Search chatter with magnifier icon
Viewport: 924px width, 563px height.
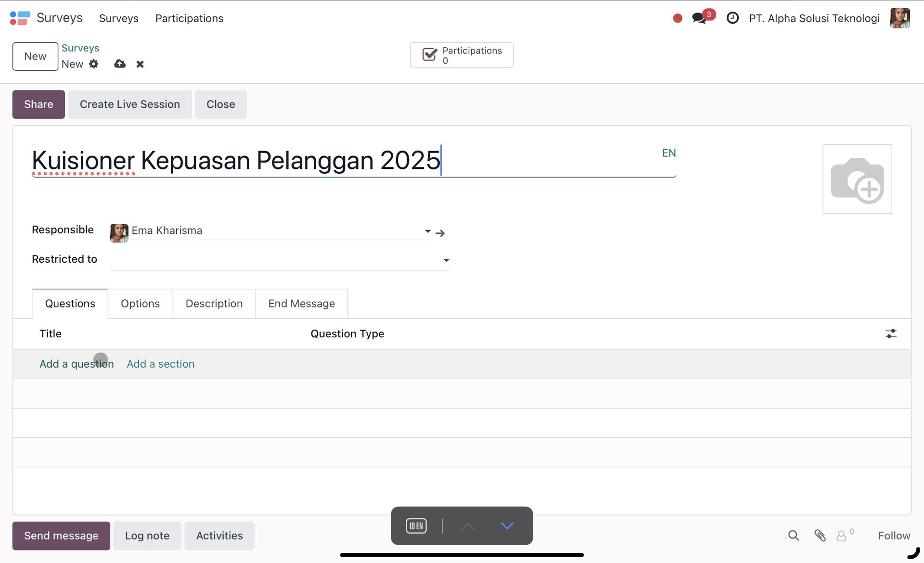coord(794,536)
